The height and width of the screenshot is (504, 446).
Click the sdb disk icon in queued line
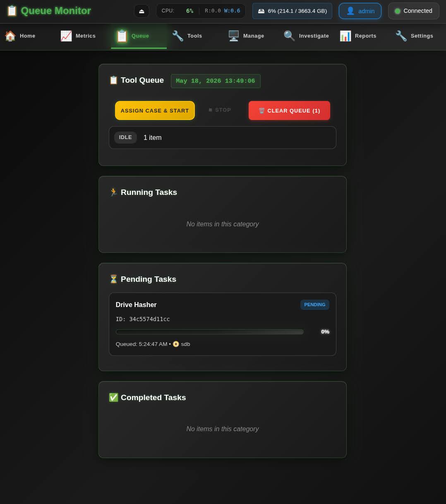[x=176, y=344]
